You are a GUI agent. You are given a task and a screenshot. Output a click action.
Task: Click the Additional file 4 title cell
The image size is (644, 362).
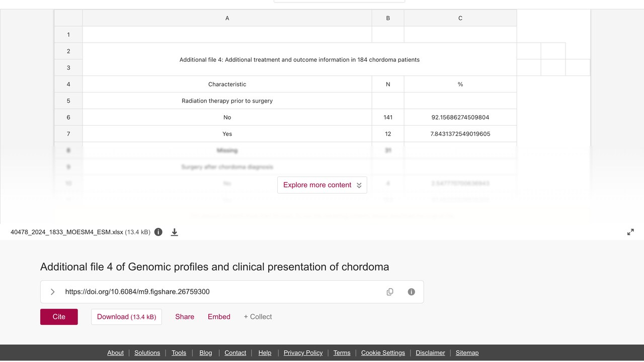tap(299, 59)
